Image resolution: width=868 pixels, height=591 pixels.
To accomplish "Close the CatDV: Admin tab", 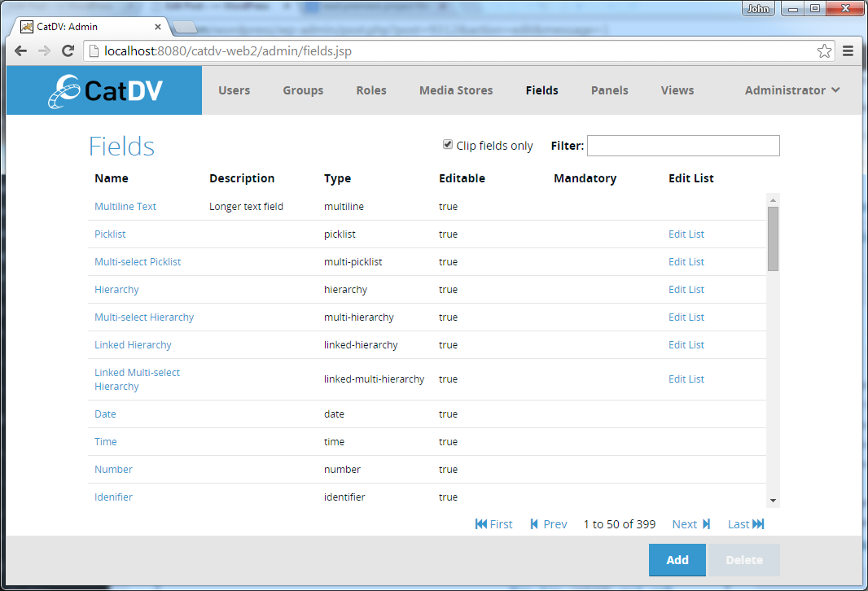I will pyautogui.click(x=158, y=27).
